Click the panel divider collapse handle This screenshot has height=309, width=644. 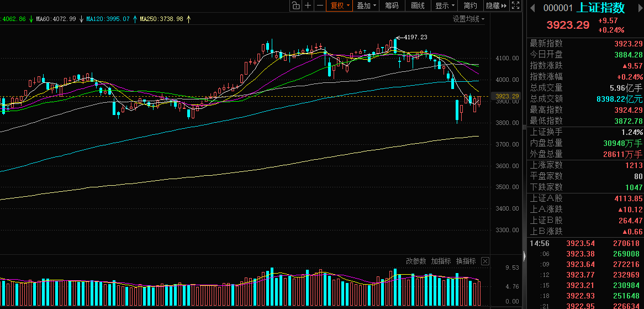click(x=524, y=255)
